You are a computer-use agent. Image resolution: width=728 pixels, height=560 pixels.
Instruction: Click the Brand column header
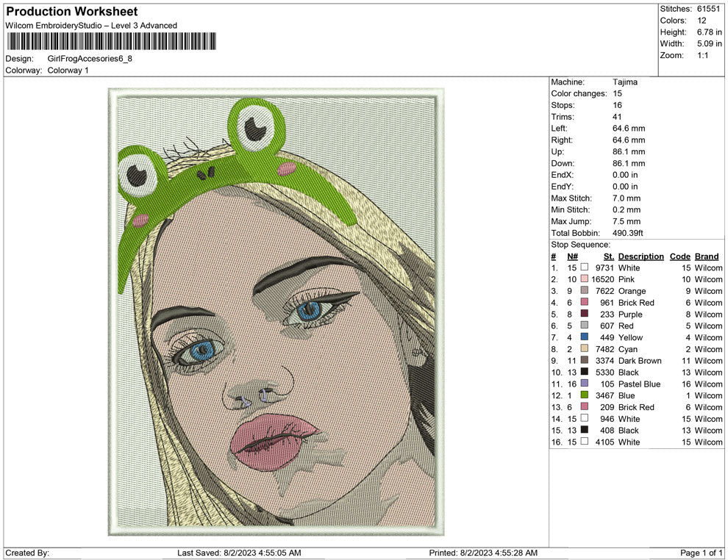[706, 256]
